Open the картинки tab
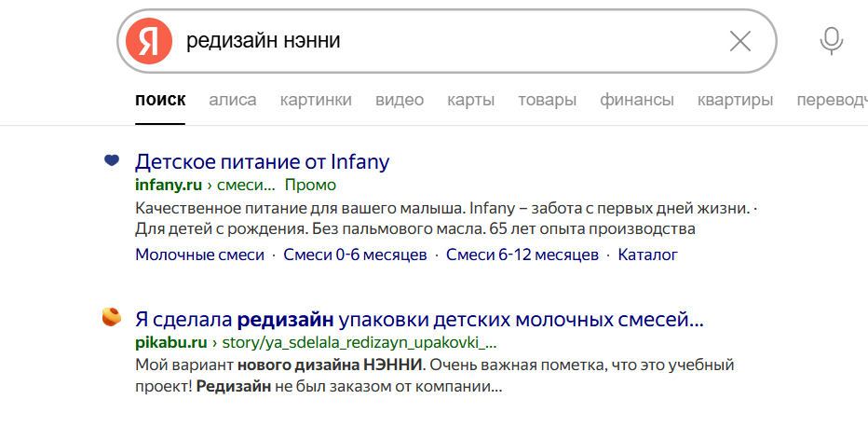868x427 pixels. pos(316,101)
